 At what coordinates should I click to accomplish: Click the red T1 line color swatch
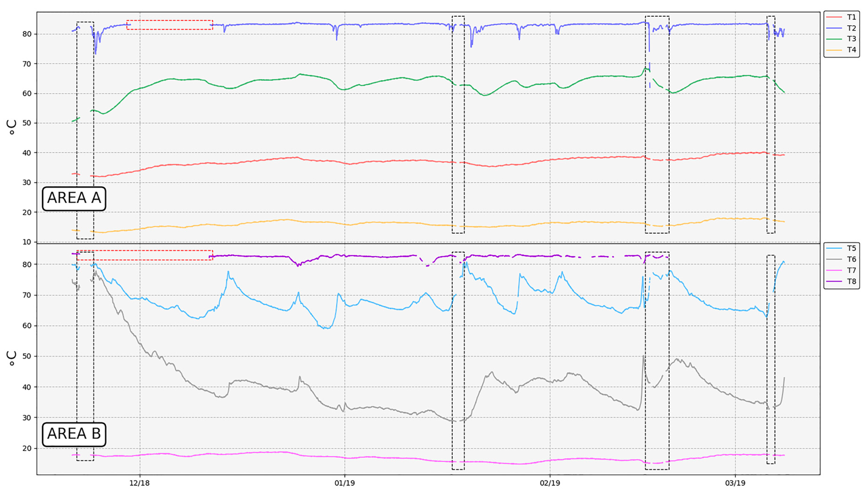coord(834,17)
